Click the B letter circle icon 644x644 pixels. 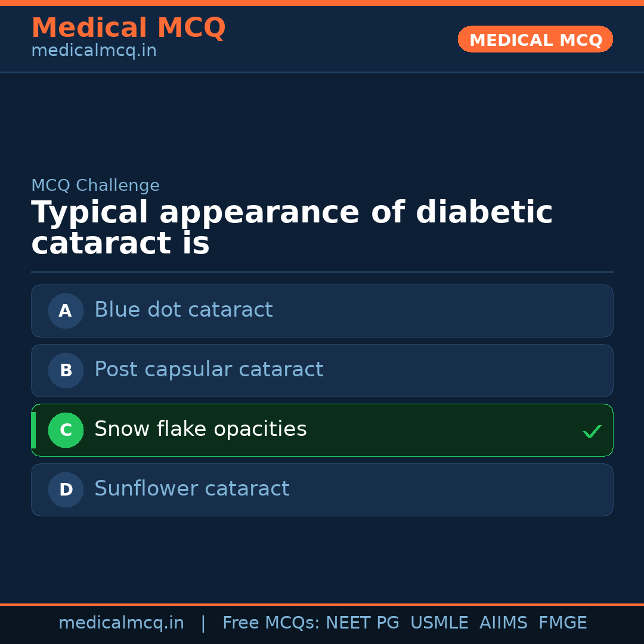pyautogui.click(x=66, y=370)
